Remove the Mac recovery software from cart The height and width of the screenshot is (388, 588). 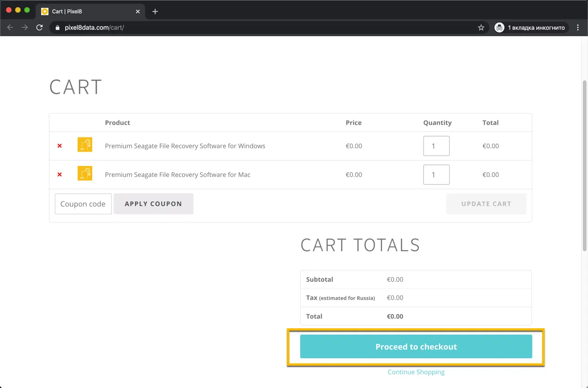[x=59, y=174]
